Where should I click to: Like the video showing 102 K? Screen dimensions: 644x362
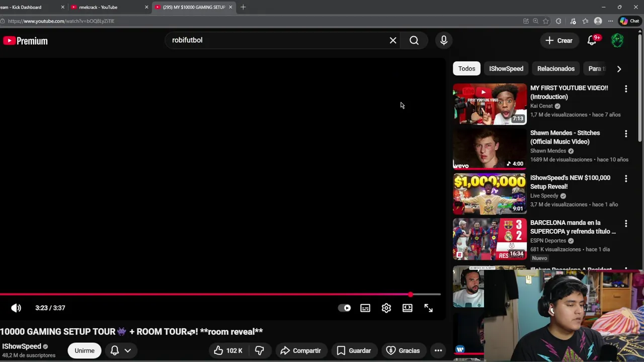click(228, 350)
